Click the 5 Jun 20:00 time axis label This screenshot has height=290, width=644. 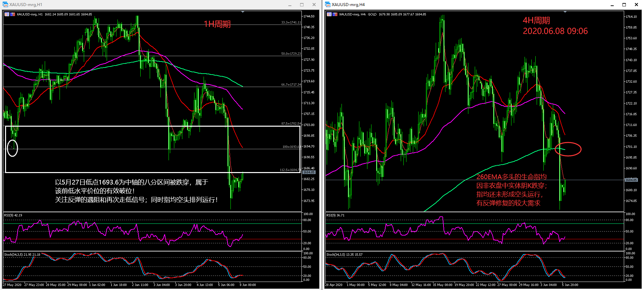(570, 285)
